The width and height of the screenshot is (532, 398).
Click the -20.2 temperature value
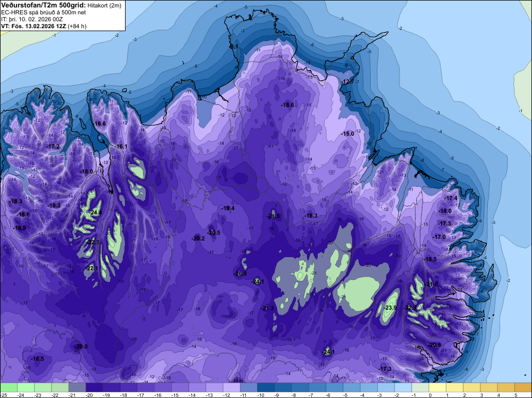pos(198,238)
